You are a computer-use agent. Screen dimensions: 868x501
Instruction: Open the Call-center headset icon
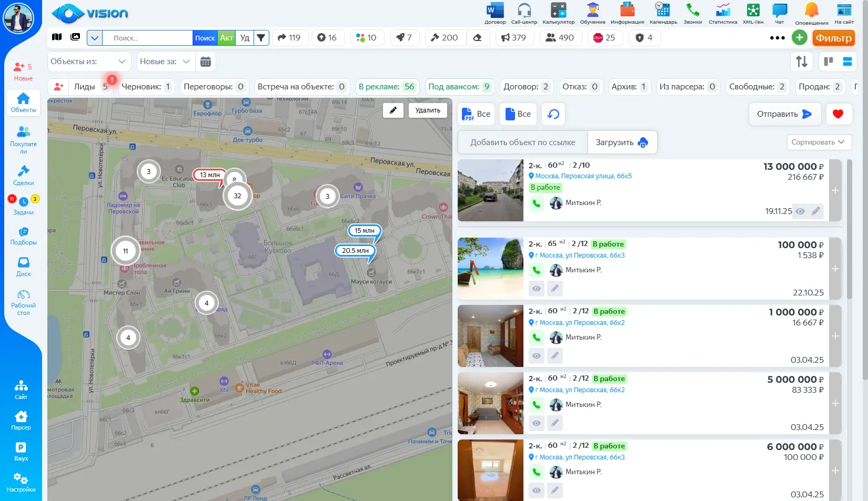pyautogui.click(x=524, y=11)
